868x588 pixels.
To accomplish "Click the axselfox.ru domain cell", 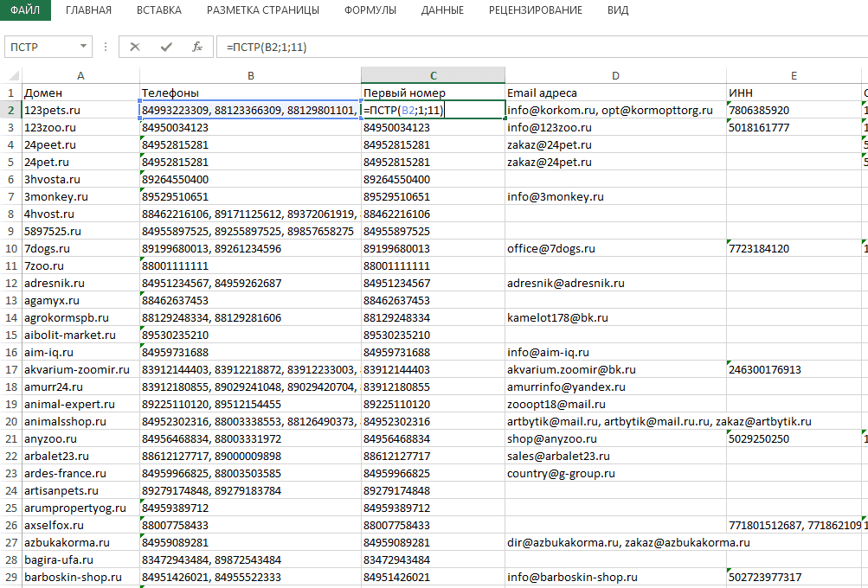I will 80,525.
